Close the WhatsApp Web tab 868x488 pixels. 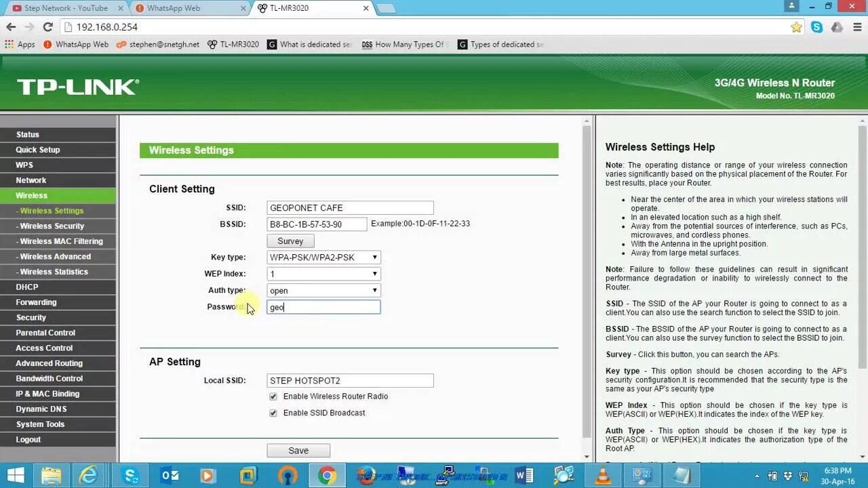coord(243,8)
